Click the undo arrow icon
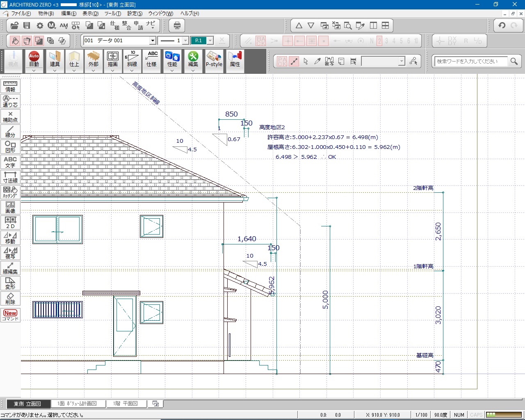Screen dimensions: 525x420 click(502, 25)
